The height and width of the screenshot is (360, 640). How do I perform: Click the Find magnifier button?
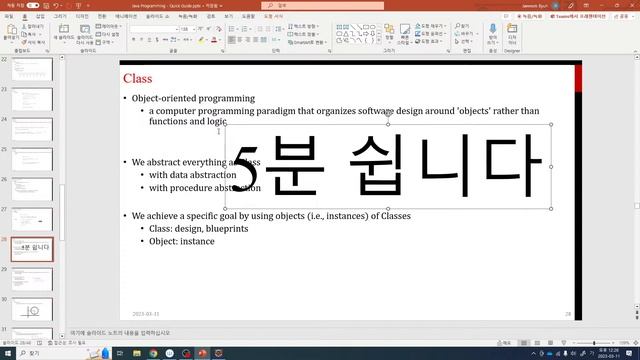coord(461,26)
